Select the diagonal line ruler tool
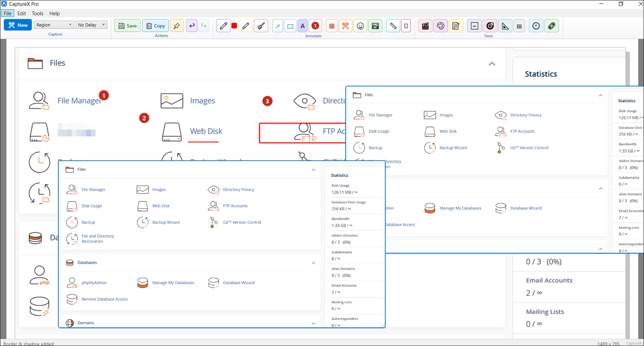 (393, 26)
